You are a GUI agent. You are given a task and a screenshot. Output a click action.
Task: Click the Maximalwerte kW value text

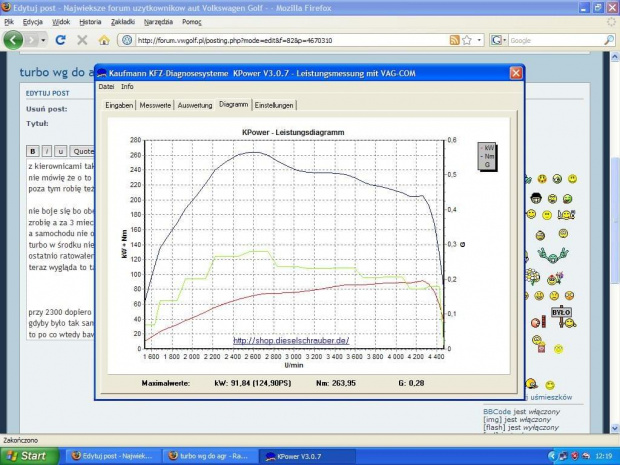[253, 383]
